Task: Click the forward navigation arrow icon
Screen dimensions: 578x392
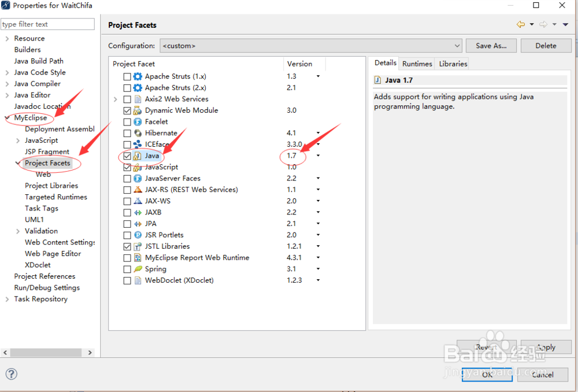Action: point(543,24)
